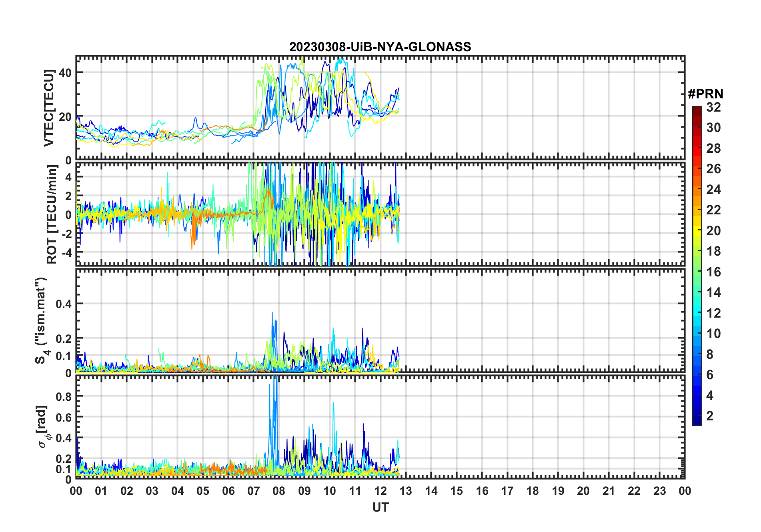Viewport: 761px width, 532px height.
Task: Click PRN colorbar tick label 14
Action: click(x=713, y=292)
